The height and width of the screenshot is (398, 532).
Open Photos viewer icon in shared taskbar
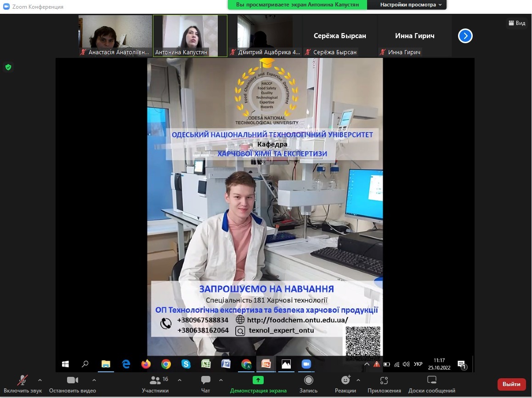coord(286,364)
